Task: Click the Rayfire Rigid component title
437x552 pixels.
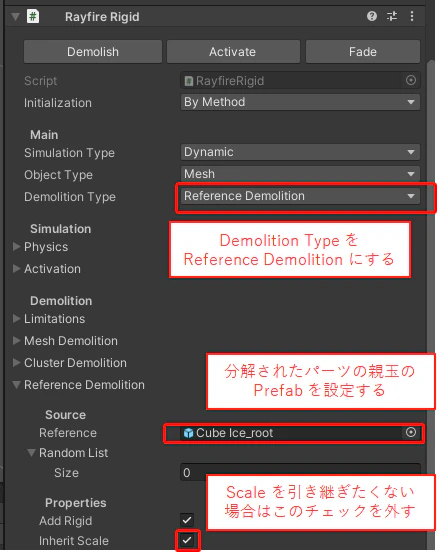Action: pyautogui.click(x=102, y=17)
